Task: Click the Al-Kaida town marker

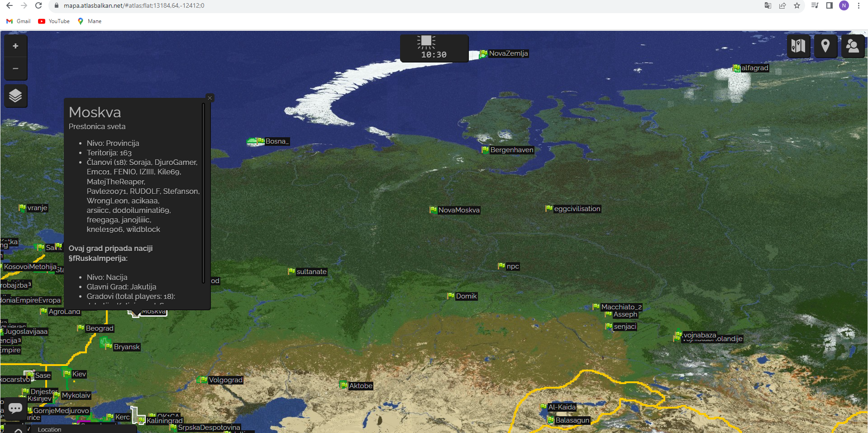Action: (543, 407)
